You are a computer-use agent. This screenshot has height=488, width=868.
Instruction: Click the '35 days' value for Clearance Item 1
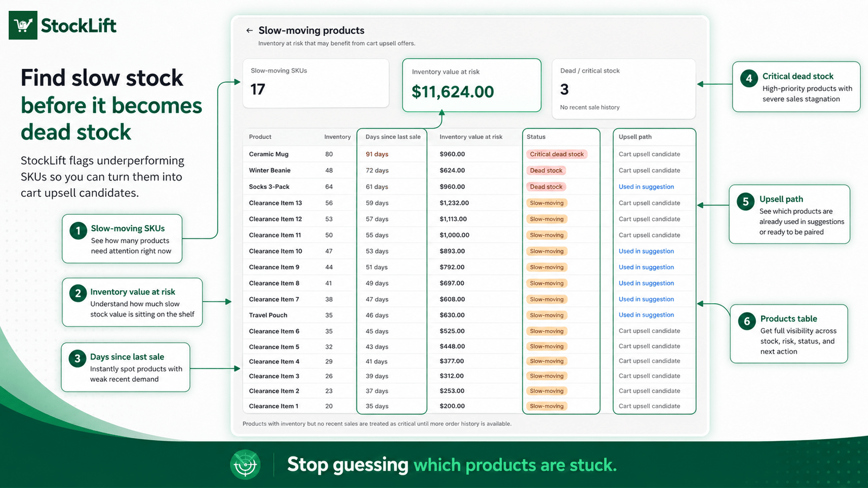tap(377, 406)
